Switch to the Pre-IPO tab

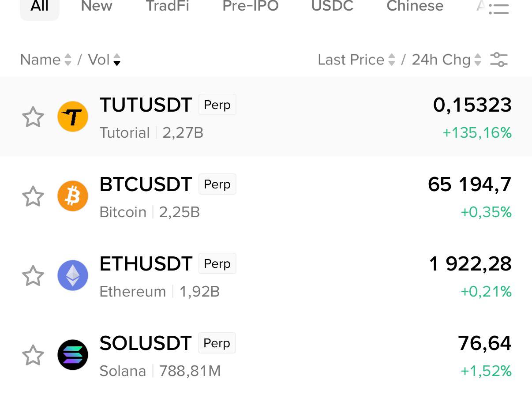coord(251,6)
